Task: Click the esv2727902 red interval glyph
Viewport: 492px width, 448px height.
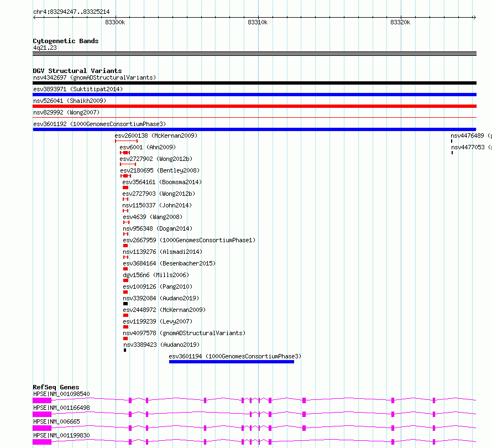Action: click(x=128, y=164)
